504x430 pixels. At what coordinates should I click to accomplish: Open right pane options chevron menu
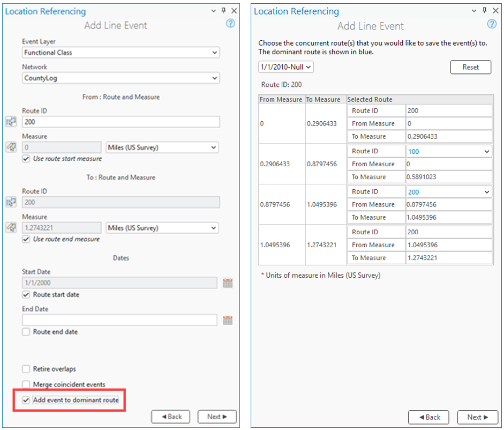[x=474, y=11]
